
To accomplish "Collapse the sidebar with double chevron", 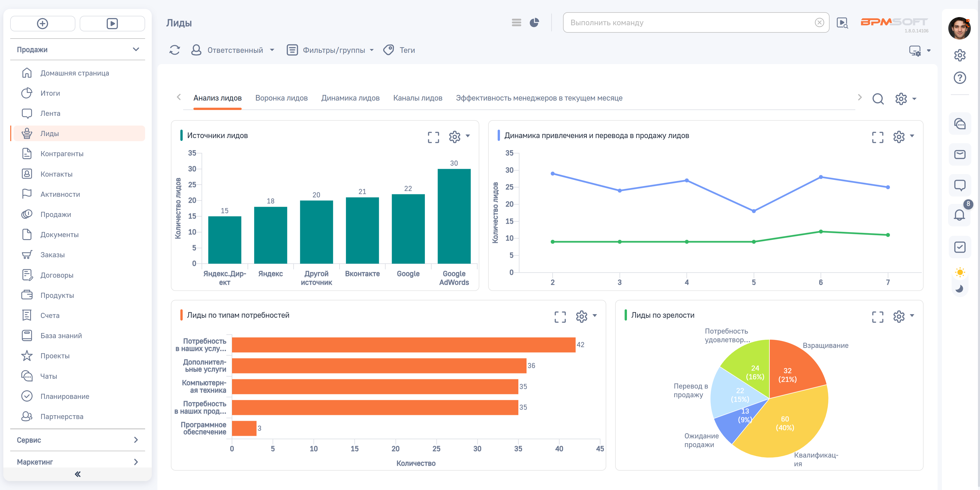I will pos(78,474).
